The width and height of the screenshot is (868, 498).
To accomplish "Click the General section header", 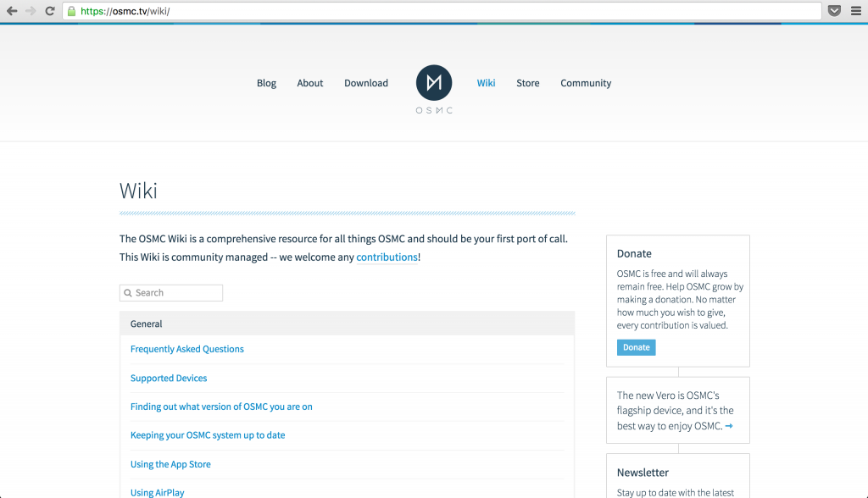I will click(x=347, y=324).
